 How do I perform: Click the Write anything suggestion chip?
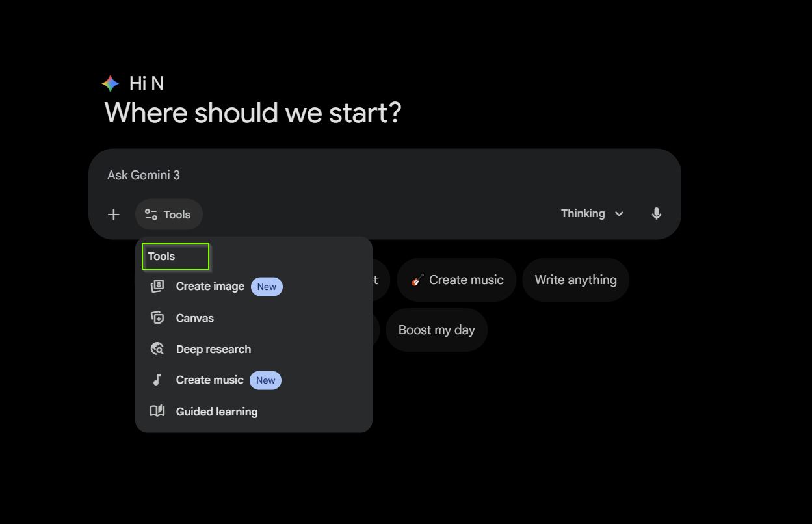[x=575, y=280]
